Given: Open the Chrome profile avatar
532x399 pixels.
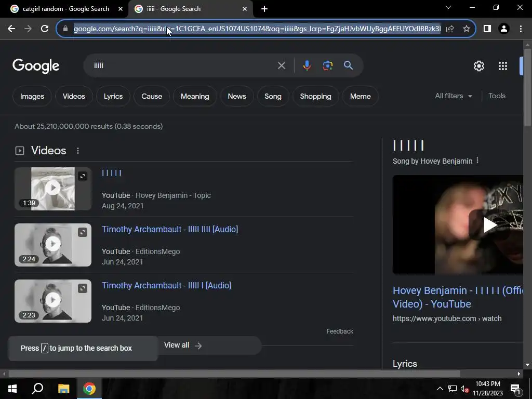Looking at the screenshot, I should (504, 29).
